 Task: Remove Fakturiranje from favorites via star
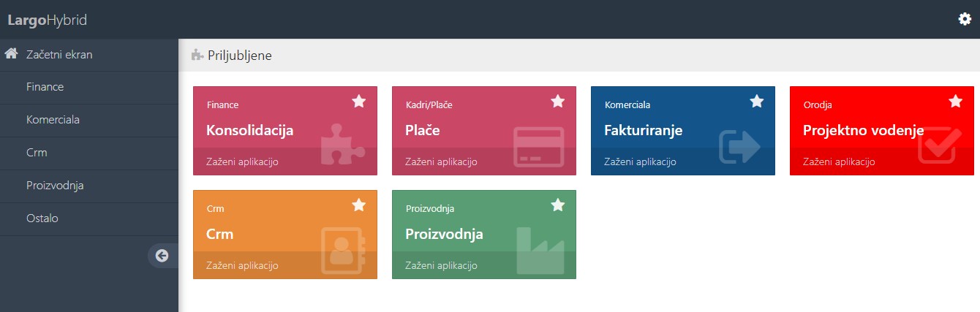click(x=757, y=102)
